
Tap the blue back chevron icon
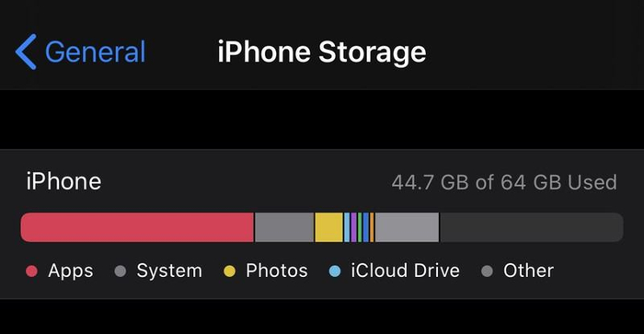26,52
